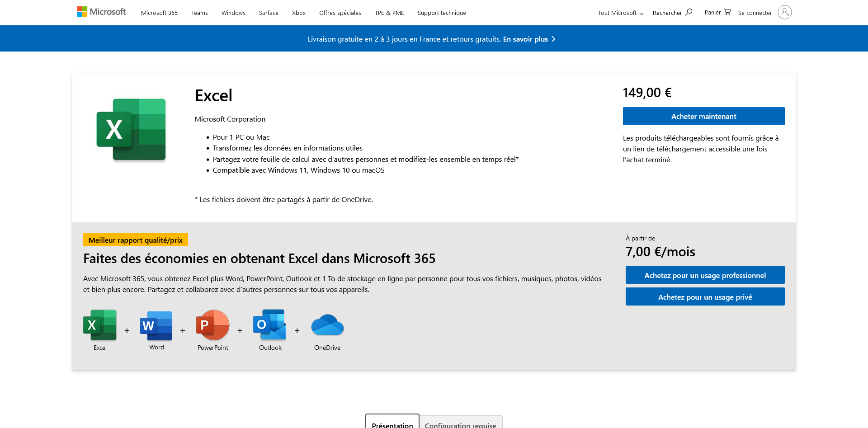The height and width of the screenshot is (428, 868).
Task: Click the small Excel icon in bundle
Action: coord(100,325)
